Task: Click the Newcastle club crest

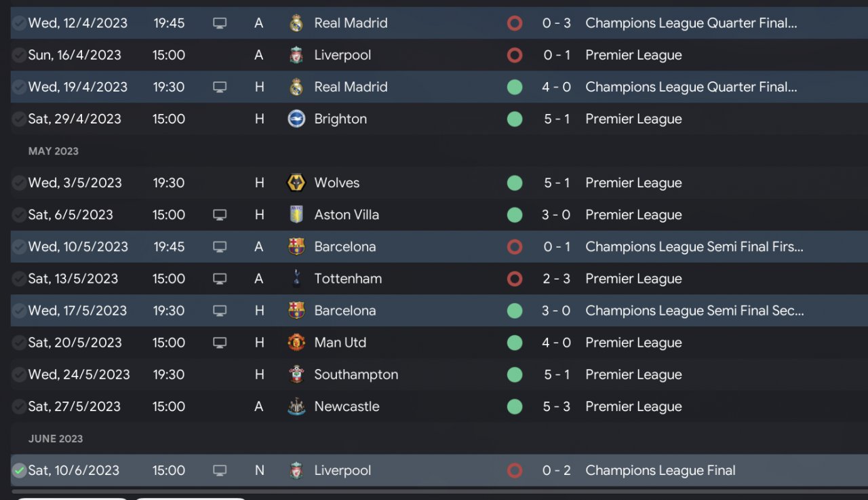Action: tap(296, 406)
